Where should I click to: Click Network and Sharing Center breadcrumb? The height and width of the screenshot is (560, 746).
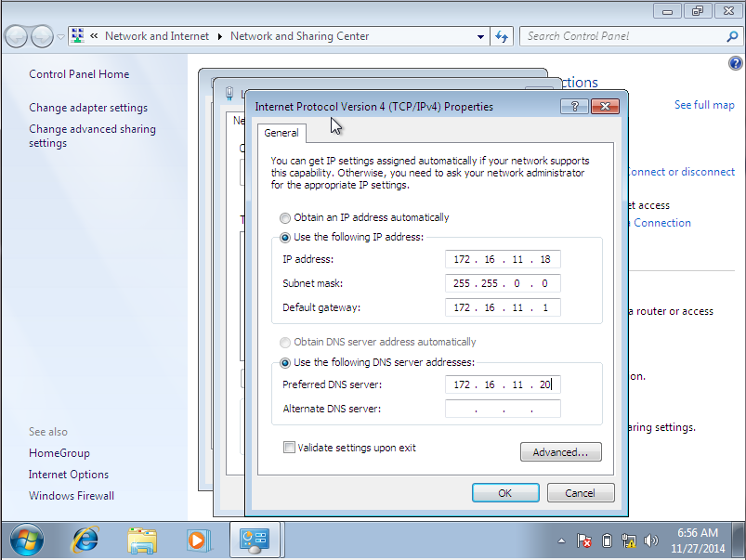[299, 36]
